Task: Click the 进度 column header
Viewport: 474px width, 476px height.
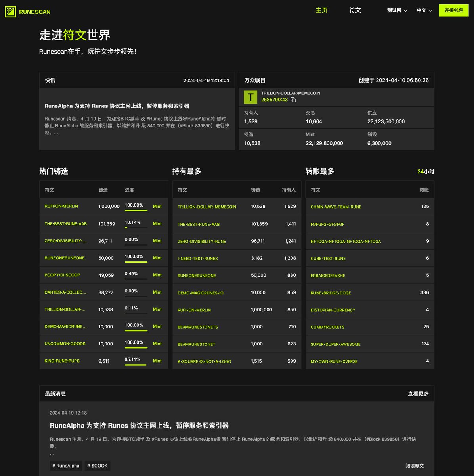Action: point(130,190)
